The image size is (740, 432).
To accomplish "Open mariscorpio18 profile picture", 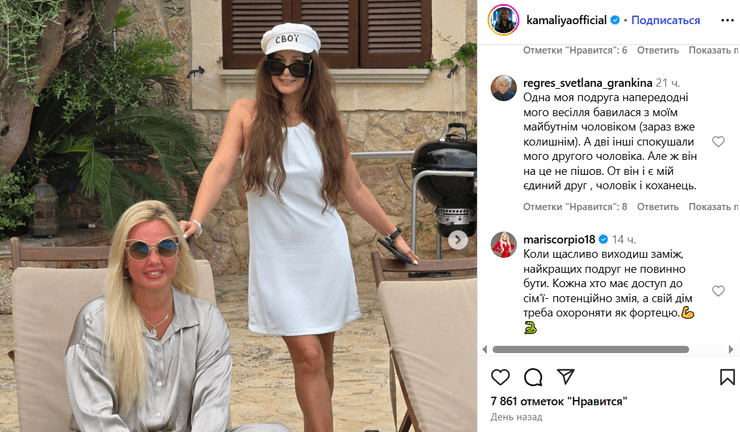I will (504, 245).
